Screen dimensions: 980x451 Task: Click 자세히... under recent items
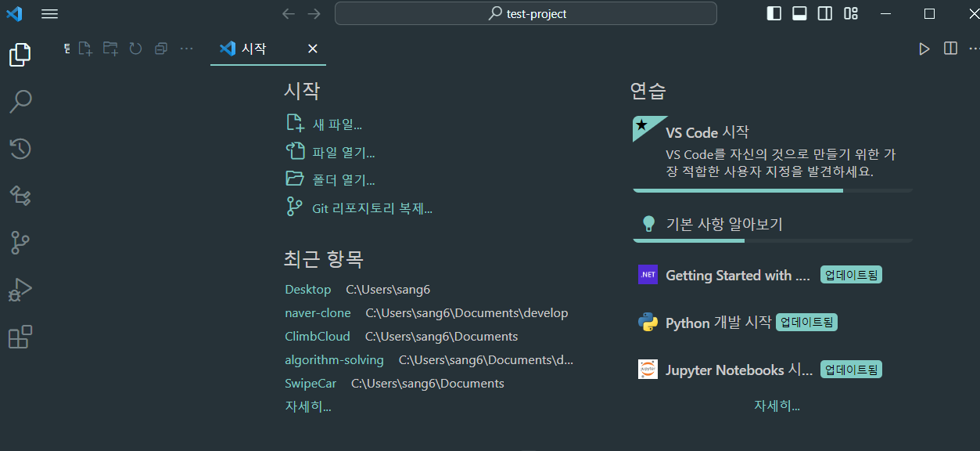[308, 407]
